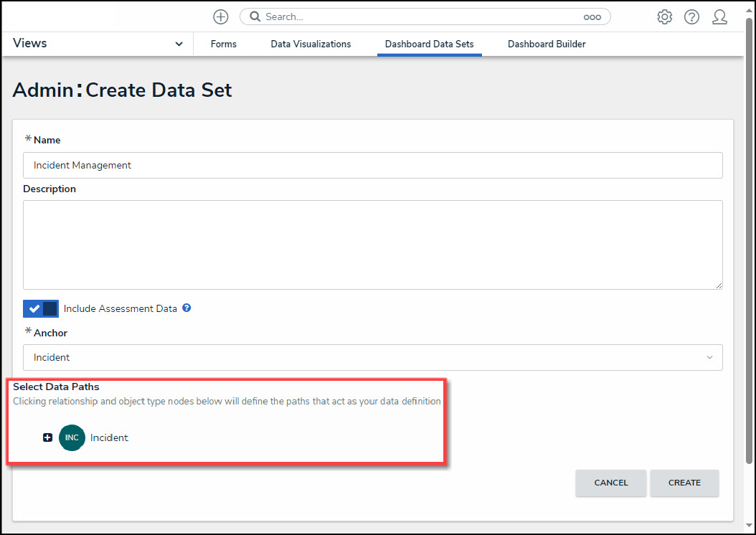Toggle Include Assessment Data switch
Viewport: 756px width, 535px height.
[x=41, y=309]
